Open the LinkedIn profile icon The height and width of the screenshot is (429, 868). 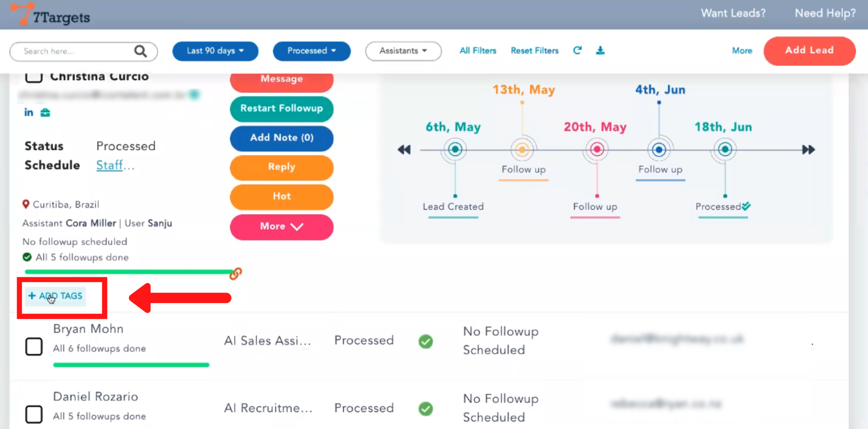tap(28, 112)
